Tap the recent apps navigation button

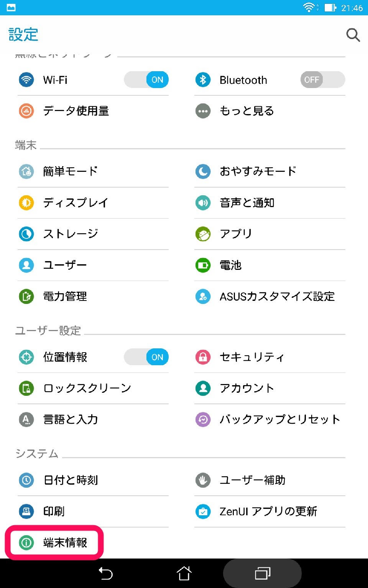click(x=263, y=573)
